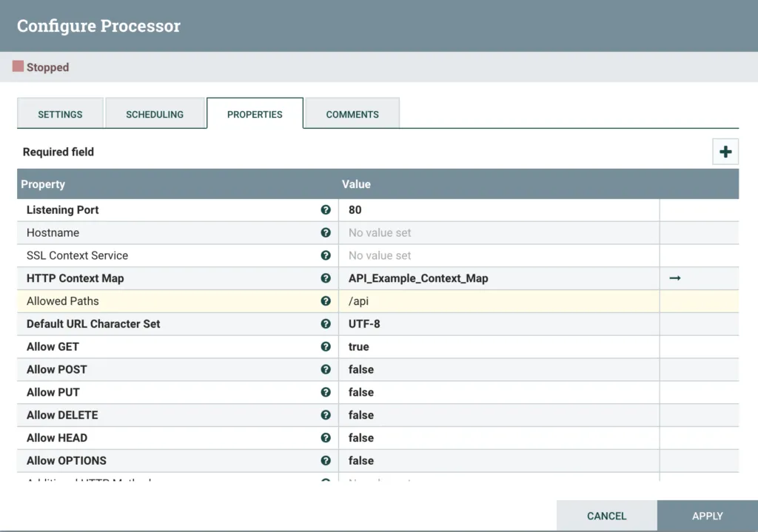Switch to the Settings tab

(60, 115)
